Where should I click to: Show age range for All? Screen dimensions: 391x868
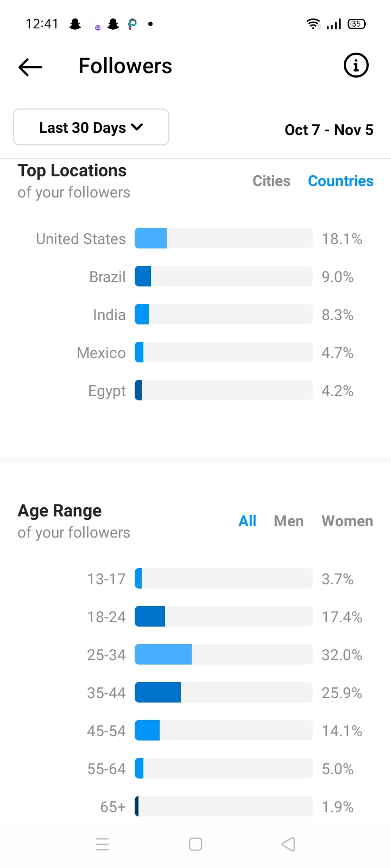[248, 521]
